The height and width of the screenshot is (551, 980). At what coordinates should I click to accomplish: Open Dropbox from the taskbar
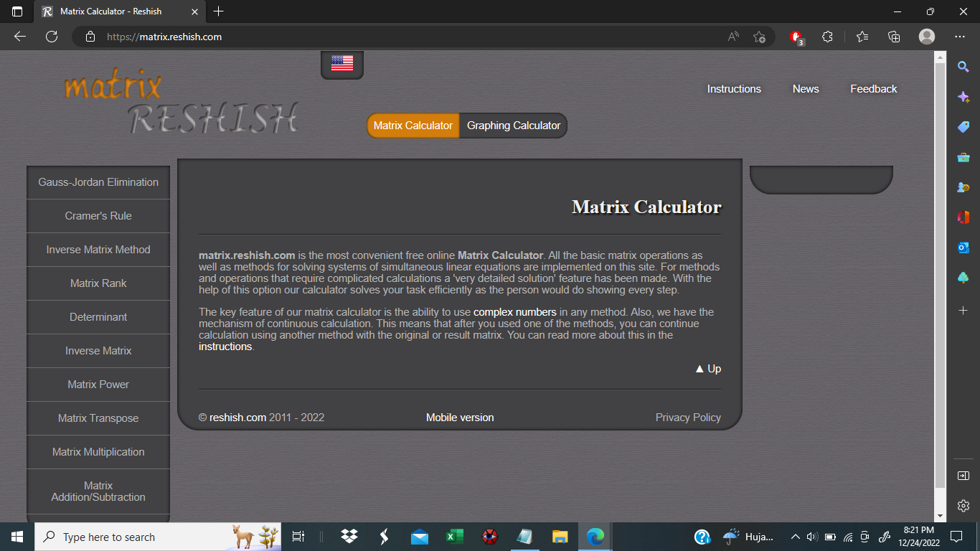pos(349,537)
